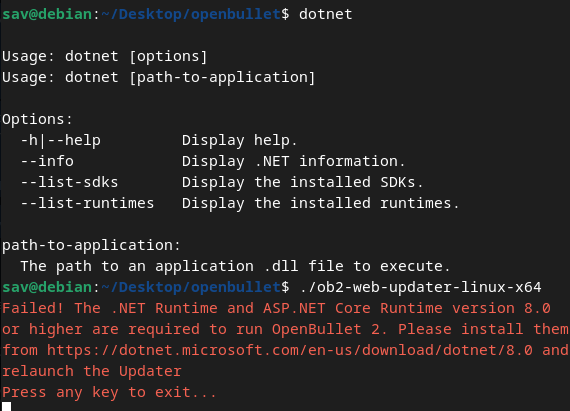Screen dimensions: 570x411
Task: Click the --info option text
Action: [x=47, y=161]
